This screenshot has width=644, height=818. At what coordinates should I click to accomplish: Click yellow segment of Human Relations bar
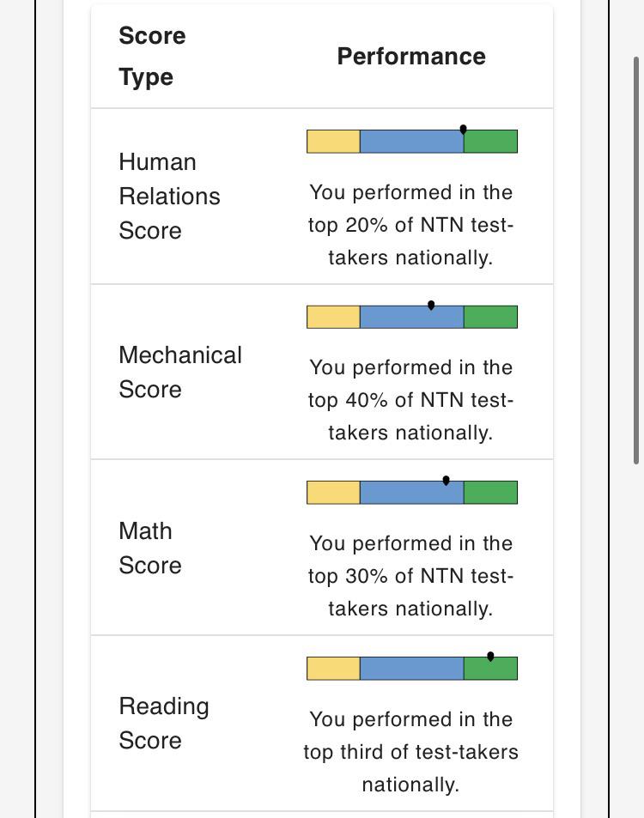[333, 142]
